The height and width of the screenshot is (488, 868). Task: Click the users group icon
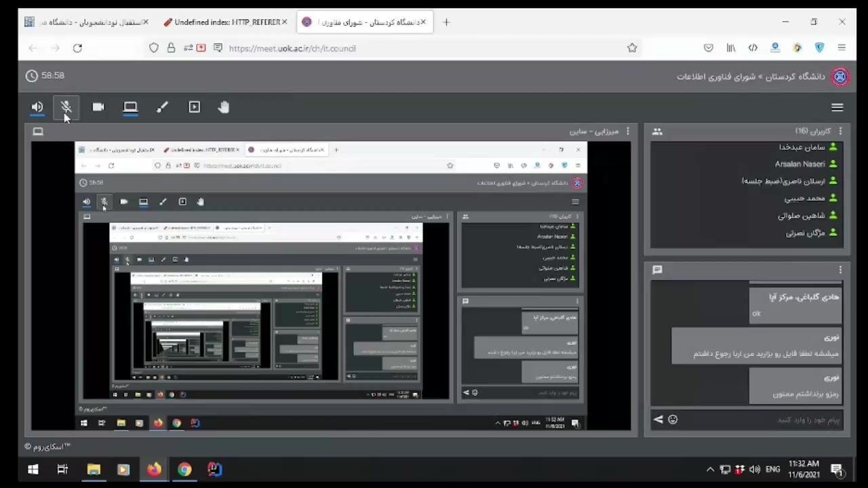click(x=657, y=131)
